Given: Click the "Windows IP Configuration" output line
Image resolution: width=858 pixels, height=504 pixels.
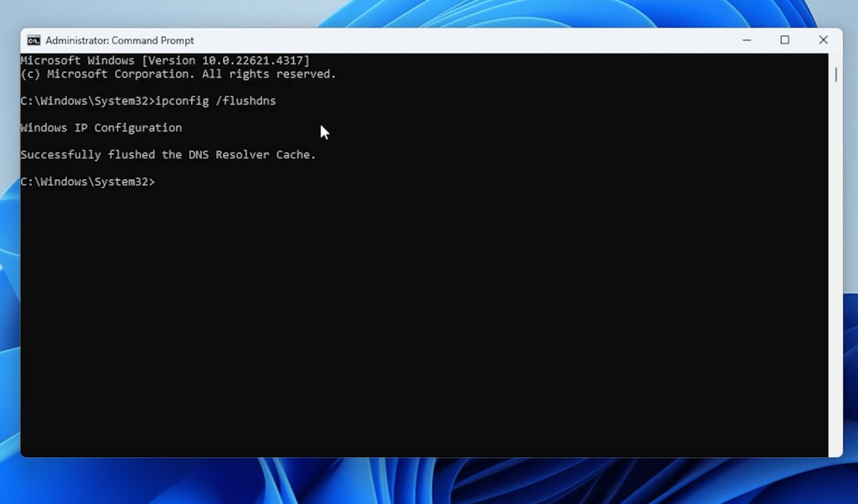Looking at the screenshot, I should 101,128.
